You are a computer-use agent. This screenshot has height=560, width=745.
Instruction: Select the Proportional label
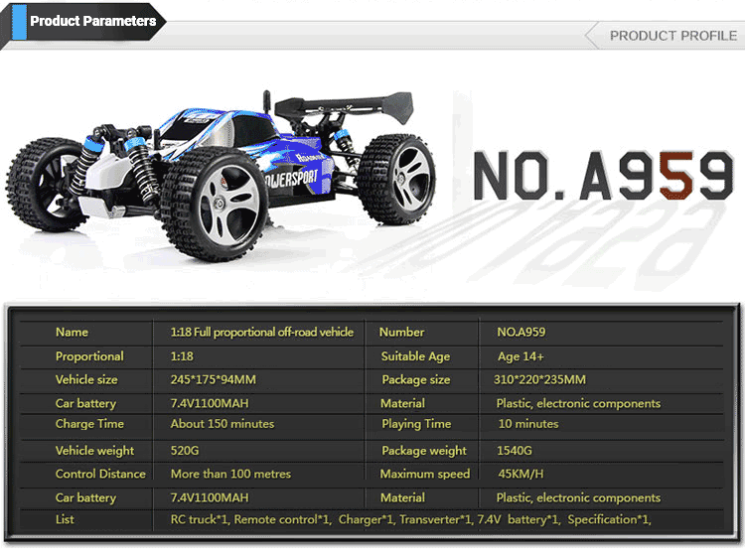coord(89,356)
